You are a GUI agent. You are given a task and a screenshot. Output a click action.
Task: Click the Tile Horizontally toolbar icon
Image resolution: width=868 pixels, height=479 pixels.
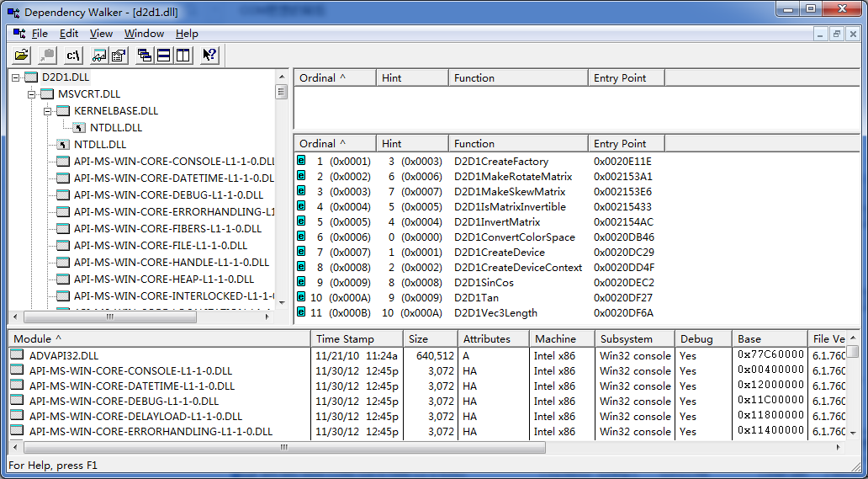164,55
